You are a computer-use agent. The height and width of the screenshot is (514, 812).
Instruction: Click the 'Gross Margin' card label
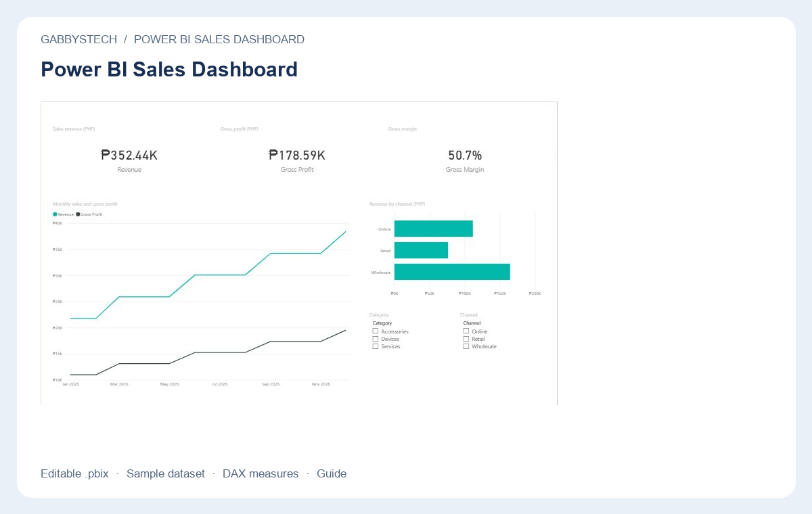tap(465, 170)
